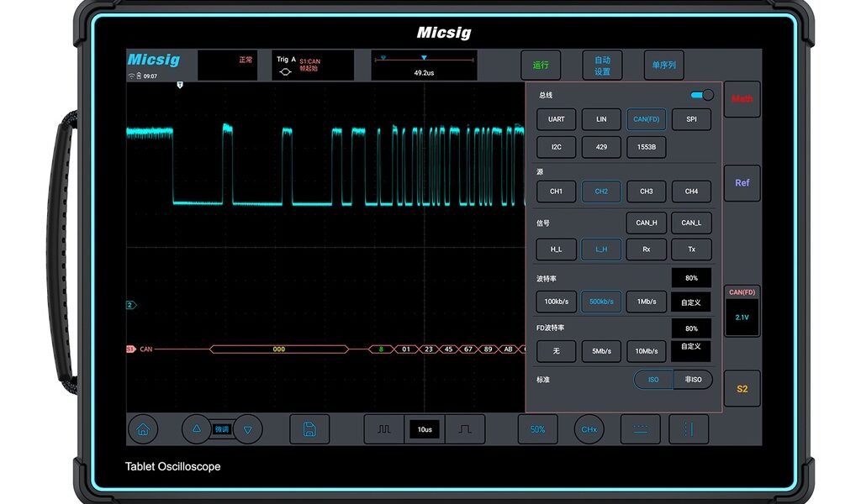This screenshot has height=504, width=861.
Task: Set FD baud rate to 10Mb/s
Action: click(647, 351)
